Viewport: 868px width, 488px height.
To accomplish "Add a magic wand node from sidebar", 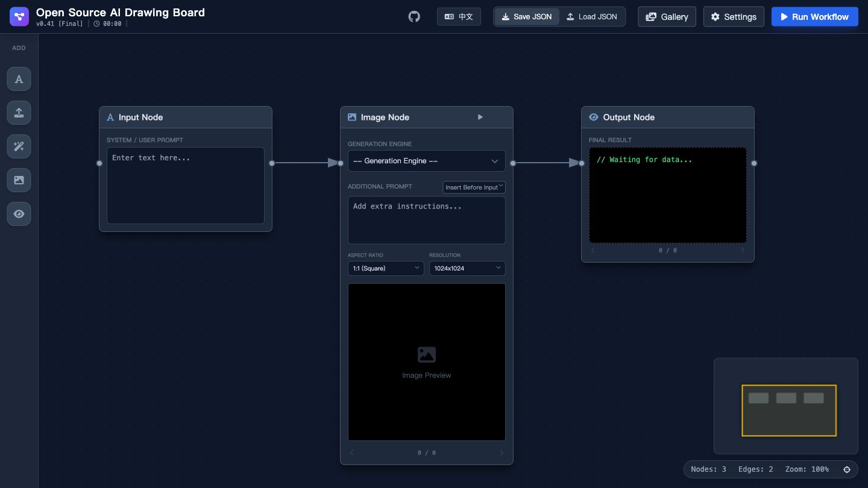I will [19, 146].
